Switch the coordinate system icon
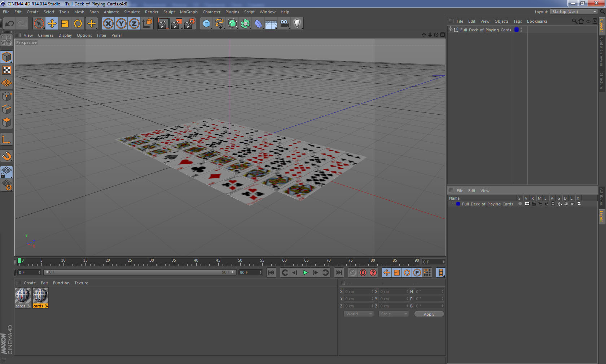This screenshot has width=606, height=364. coord(147,24)
